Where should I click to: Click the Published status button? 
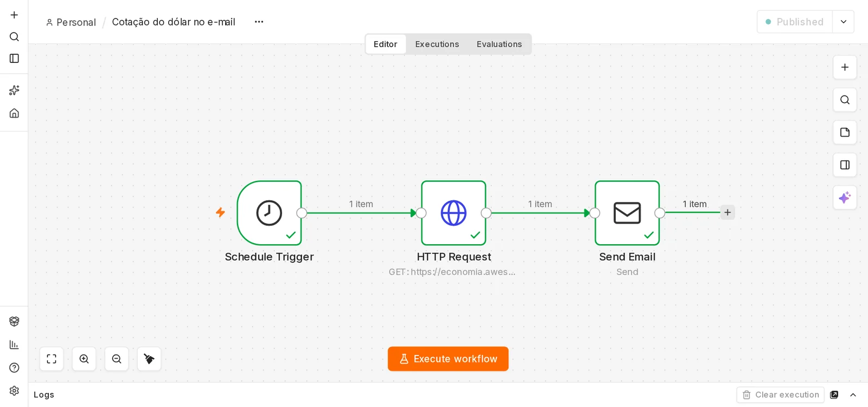tap(795, 22)
